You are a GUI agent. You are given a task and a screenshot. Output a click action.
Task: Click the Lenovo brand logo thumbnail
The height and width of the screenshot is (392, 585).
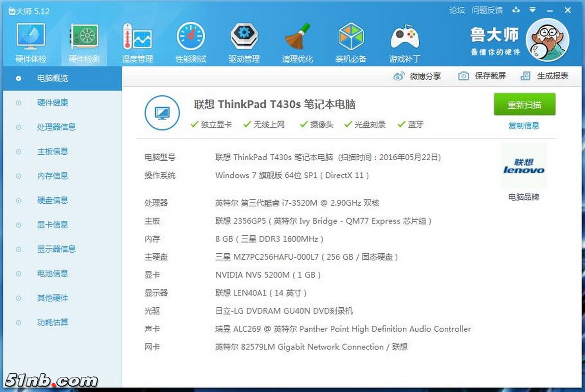tap(524, 166)
